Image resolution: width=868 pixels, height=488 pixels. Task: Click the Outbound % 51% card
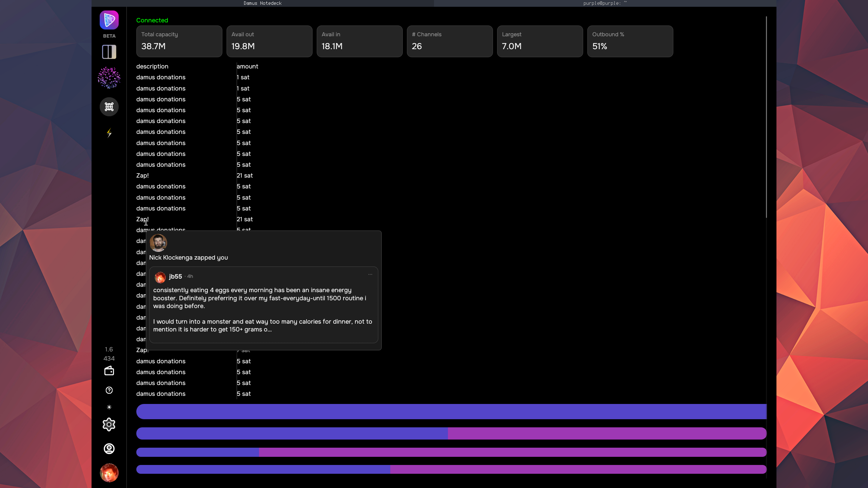coord(630,41)
